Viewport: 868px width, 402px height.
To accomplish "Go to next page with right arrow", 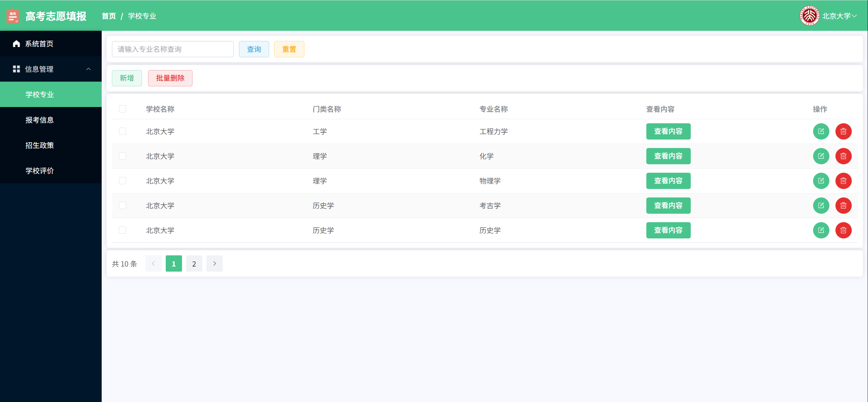I will [x=214, y=263].
